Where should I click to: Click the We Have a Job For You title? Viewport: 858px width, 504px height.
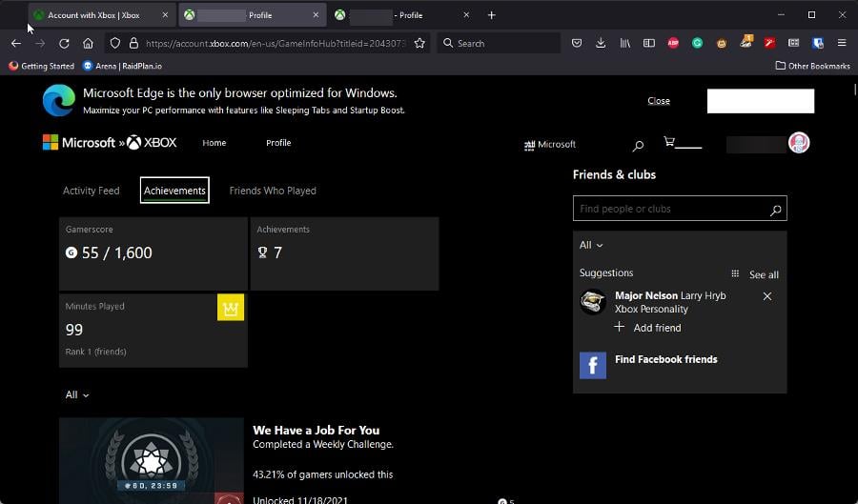317,431
